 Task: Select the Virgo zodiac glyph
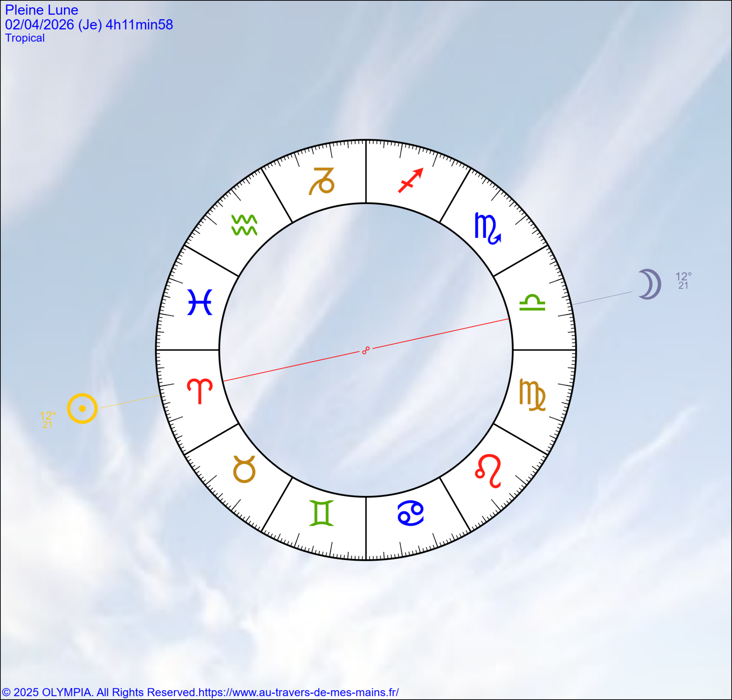click(x=532, y=395)
